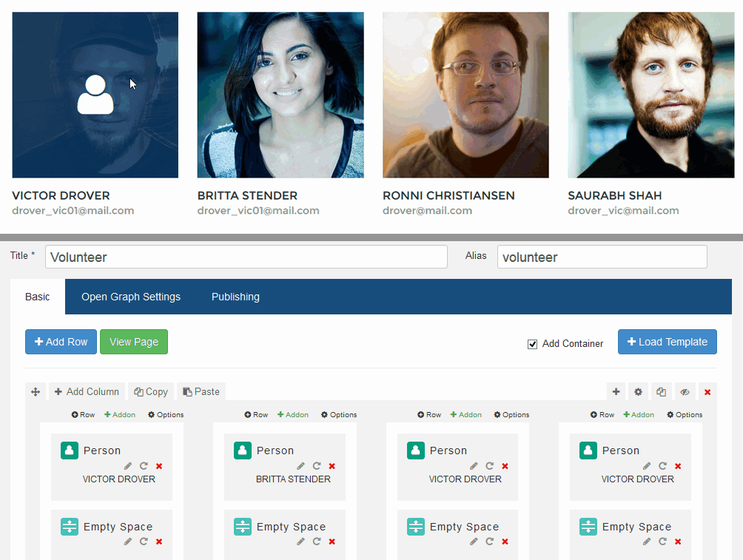This screenshot has height=560, width=743.
Task: Click the row move handle icon
Action: coord(35,392)
